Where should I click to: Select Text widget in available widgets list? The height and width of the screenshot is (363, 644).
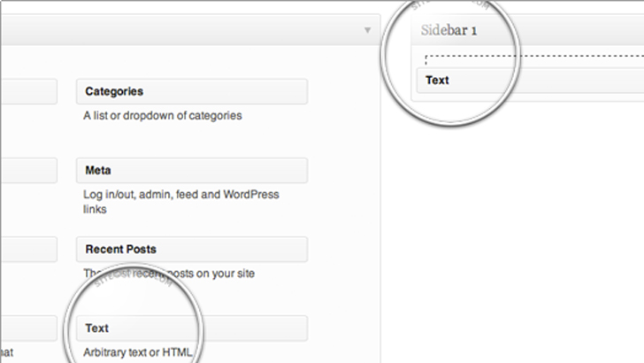192,328
